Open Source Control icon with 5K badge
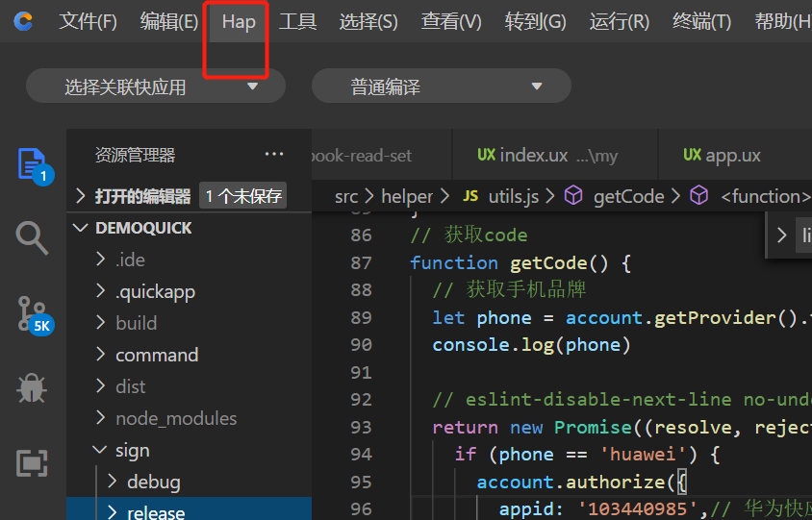Image resolution: width=812 pixels, height=520 pixels. 33,313
